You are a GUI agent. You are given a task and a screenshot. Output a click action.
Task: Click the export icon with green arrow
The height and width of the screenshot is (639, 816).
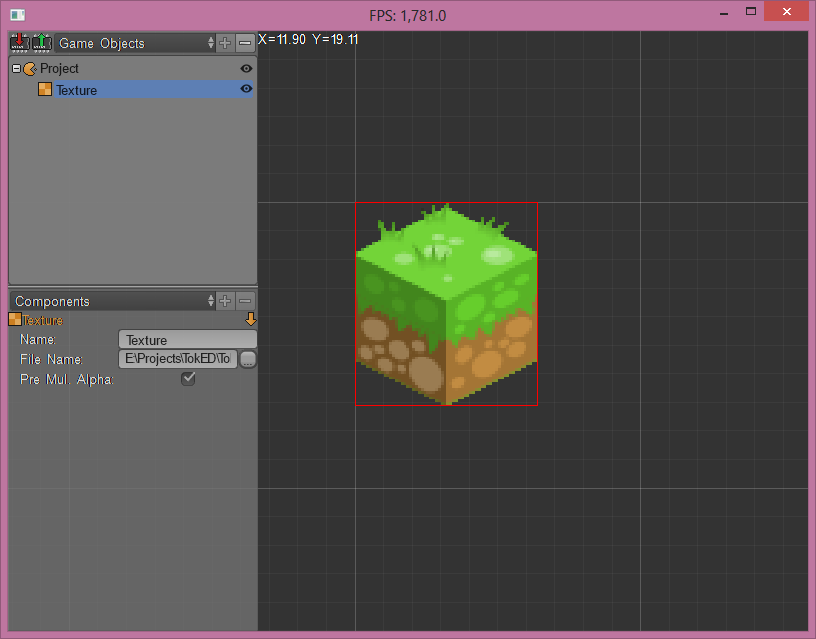[x=42, y=43]
